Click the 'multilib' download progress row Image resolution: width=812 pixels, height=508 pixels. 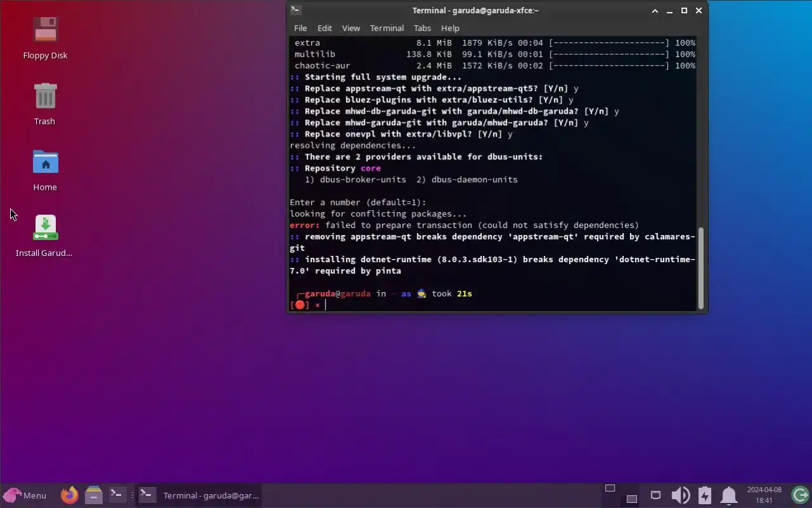click(495, 54)
